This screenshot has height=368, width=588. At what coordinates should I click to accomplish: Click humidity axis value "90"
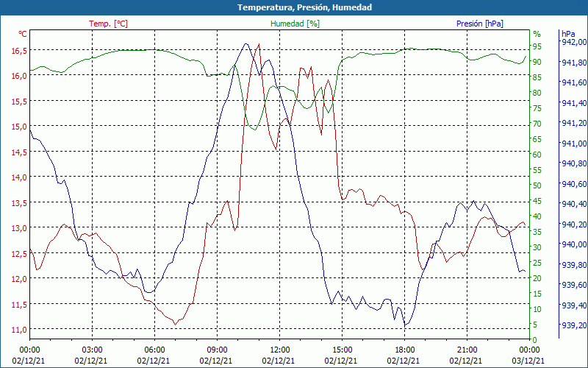[x=537, y=62]
